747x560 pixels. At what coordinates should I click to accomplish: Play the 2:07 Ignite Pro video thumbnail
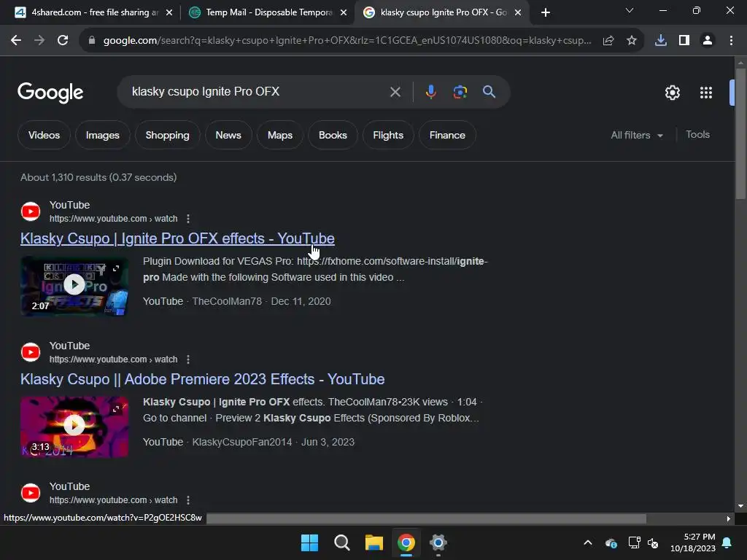point(74,285)
